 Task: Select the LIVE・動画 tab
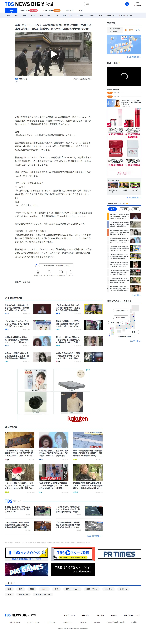pos(52,10)
